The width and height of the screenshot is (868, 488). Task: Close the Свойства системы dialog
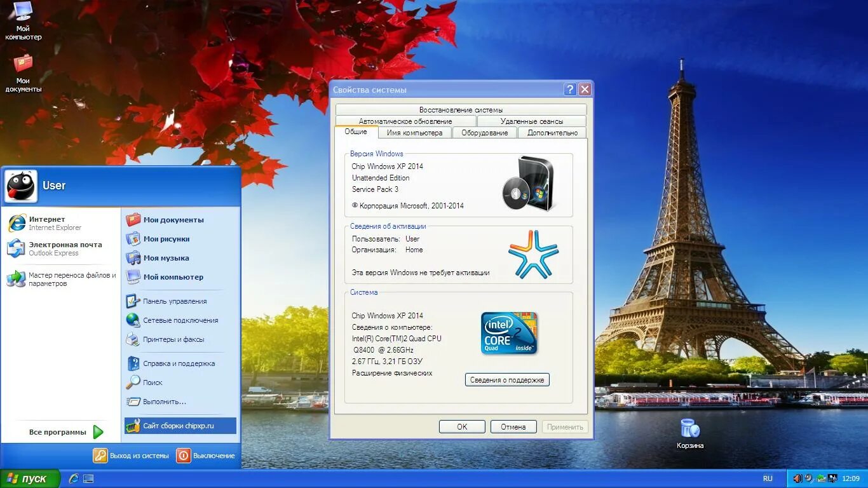pos(585,90)
